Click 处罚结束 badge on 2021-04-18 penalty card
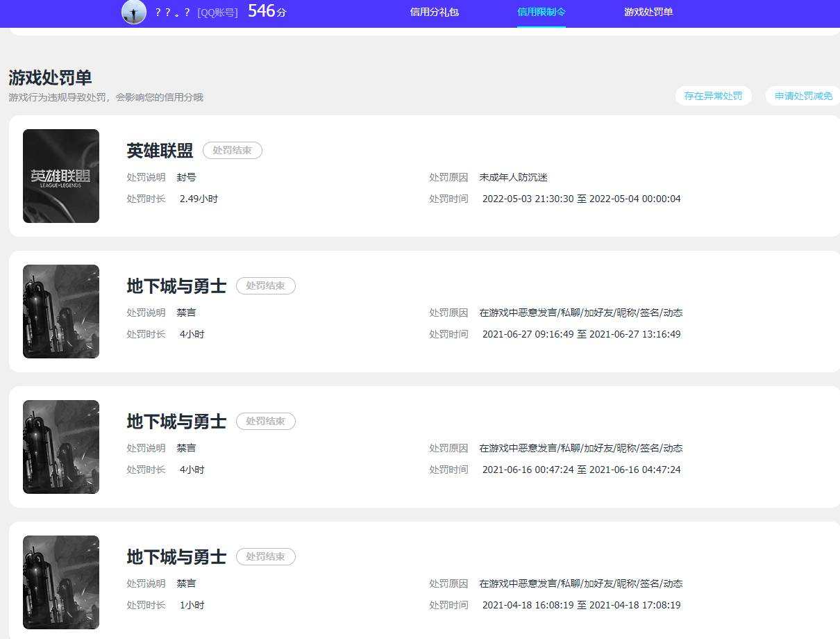 click(x=266, y=556)
